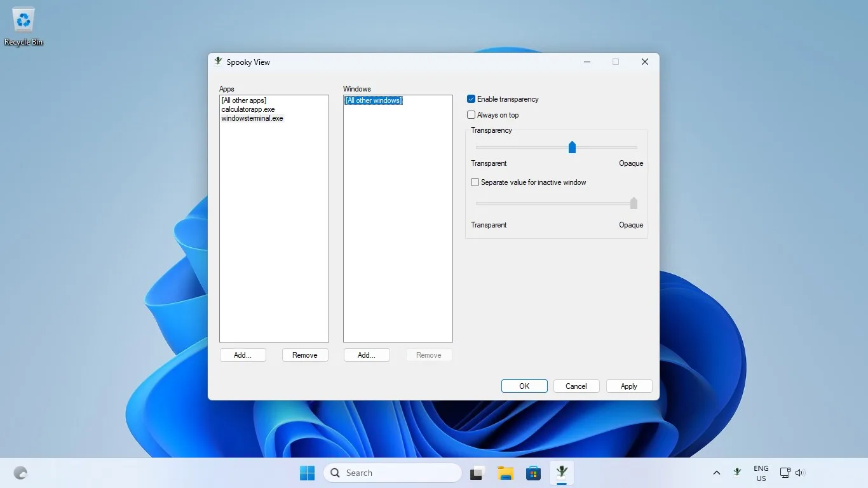Screen dimensions: 868x488
Task: Click the volume speaker tray icon
Action: click(800, 473)
